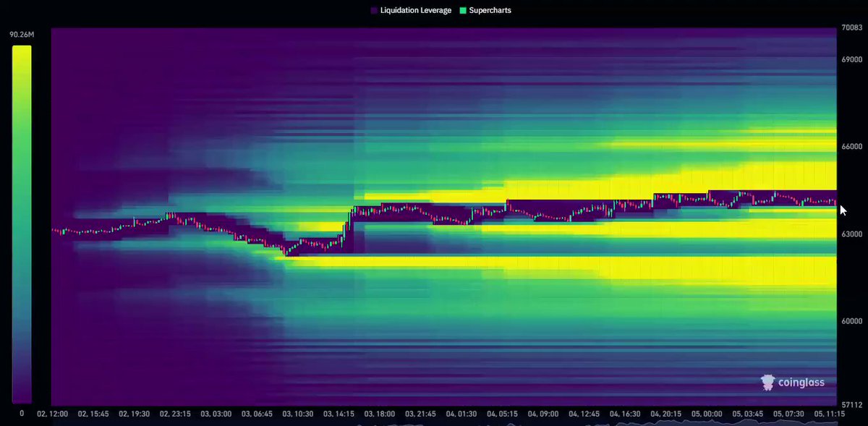Click the "02, 12:00" time axis label
This screenshot has height=426, width=868.
[x=52, y=414]
